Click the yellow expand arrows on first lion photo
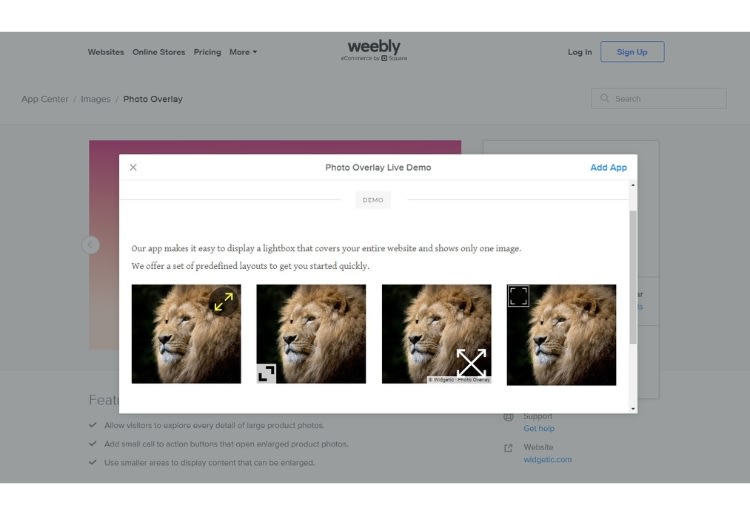This screenshot has width=750, height=515. pos(223,302)
